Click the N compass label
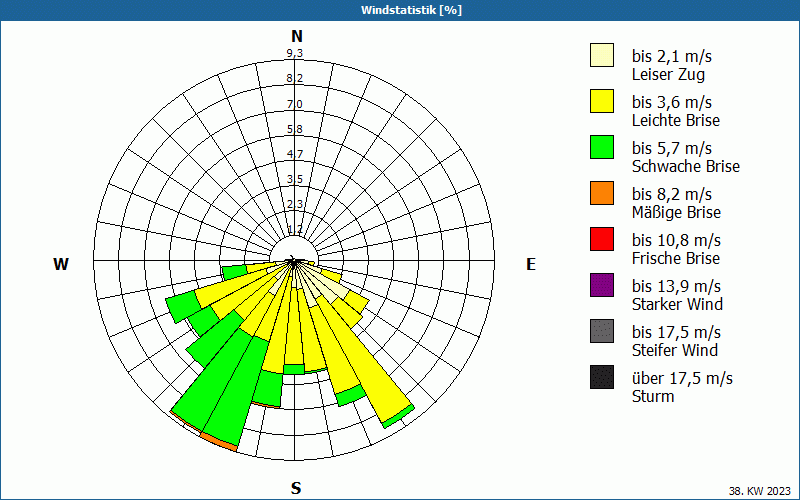Image resolution: width=800 pixels, height=500 pixels. (297, 36)
